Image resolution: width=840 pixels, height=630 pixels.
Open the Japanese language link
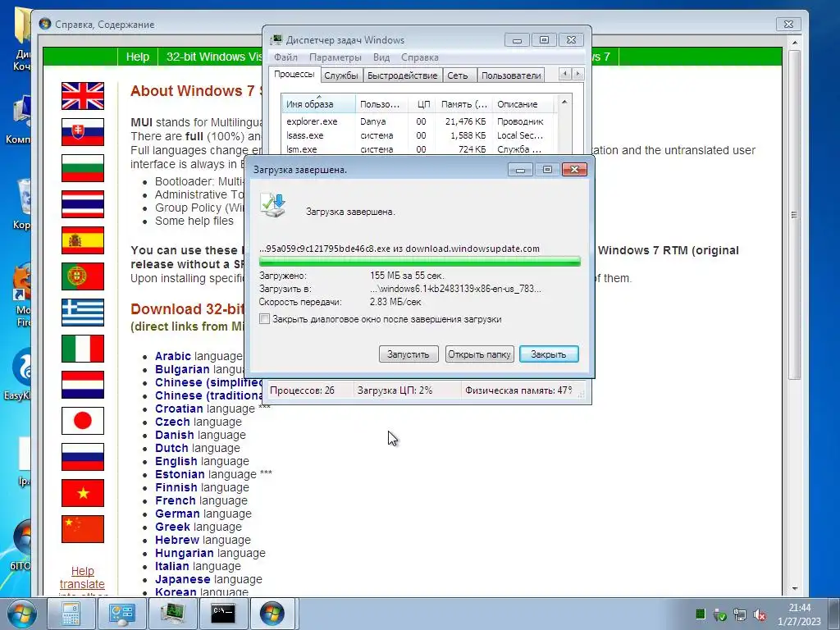tap(183, 580)
